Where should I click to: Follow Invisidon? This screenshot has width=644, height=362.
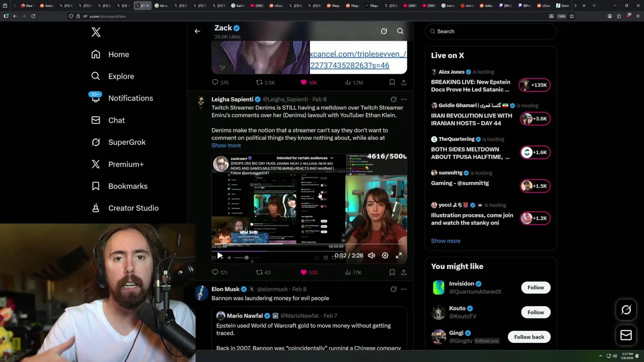[x=536, y=288]
